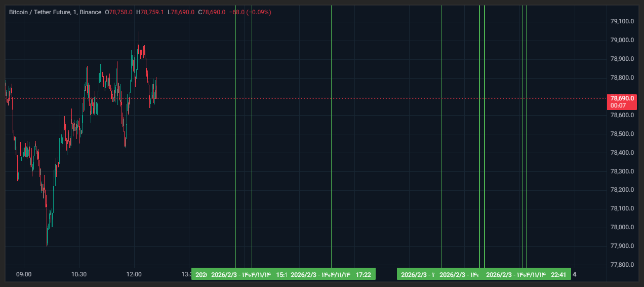This screenshot has width=644, height=287.
Task: Click the highest candle wick above 79,000
Action: [x=139, y=37]
